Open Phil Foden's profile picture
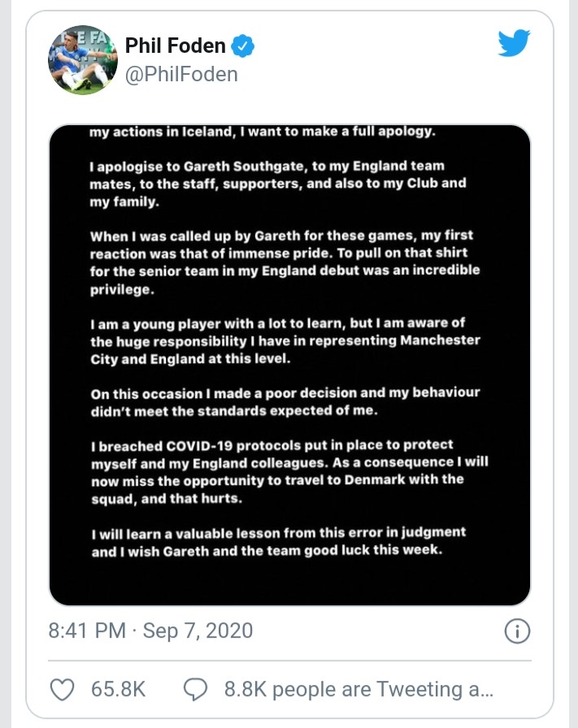The height and width of the screenshot is (728, 578). (83, 59)
